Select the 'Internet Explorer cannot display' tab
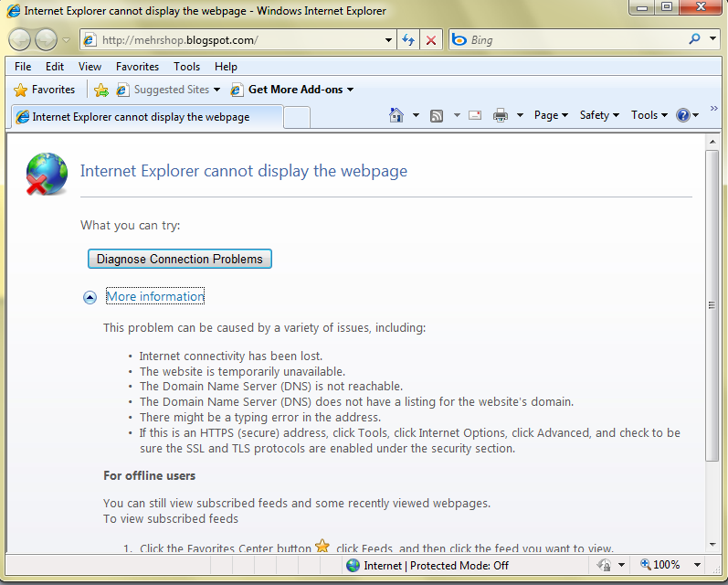The image size is (728, 585). click(x=147, y=117)
